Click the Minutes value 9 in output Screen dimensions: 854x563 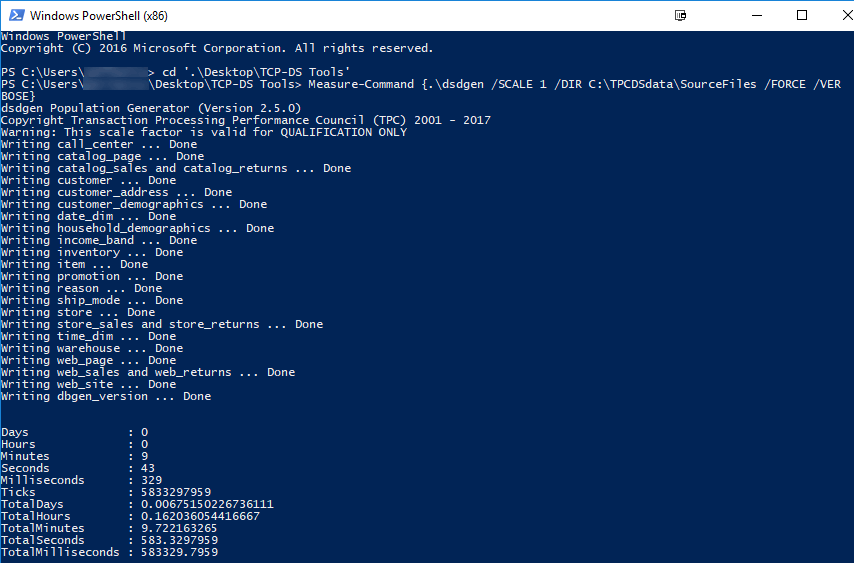tap(145, 456)
